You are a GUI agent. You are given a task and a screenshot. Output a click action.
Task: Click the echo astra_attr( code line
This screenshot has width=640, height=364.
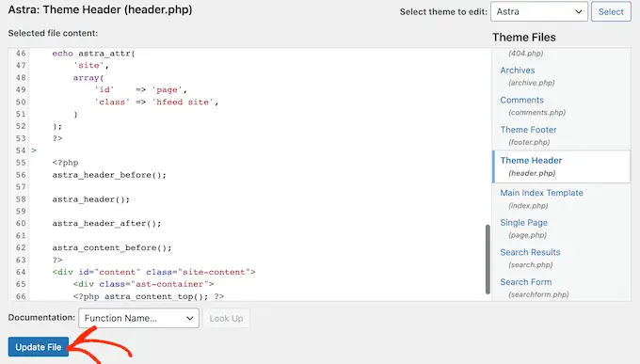coord(93,54)
